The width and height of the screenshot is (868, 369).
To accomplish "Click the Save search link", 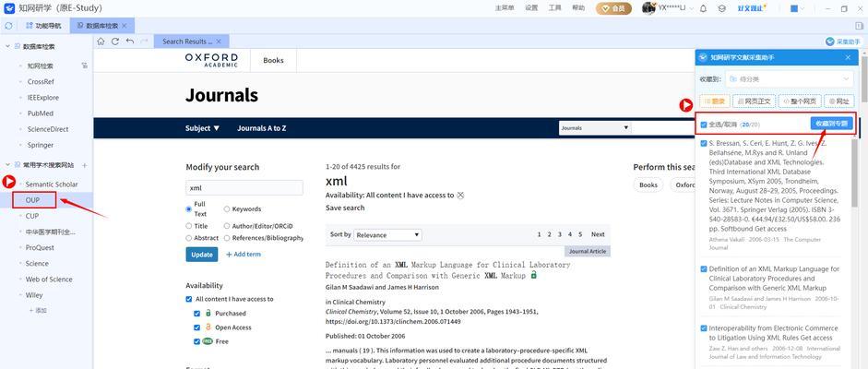I will click(x=345, y=208).
